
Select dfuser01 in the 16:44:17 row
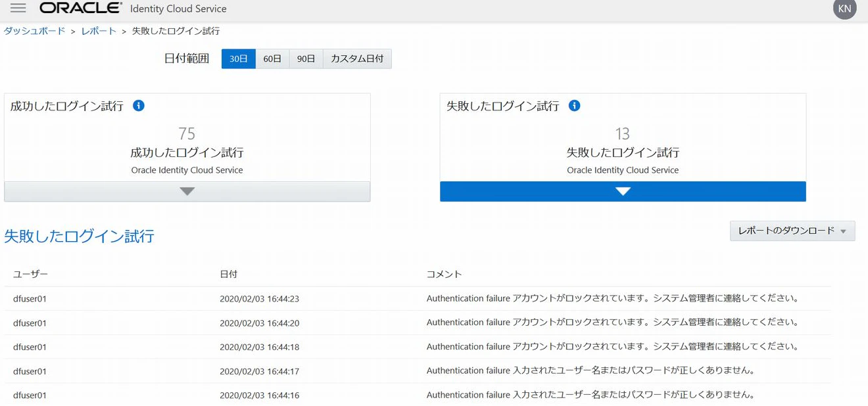(30, 371)
